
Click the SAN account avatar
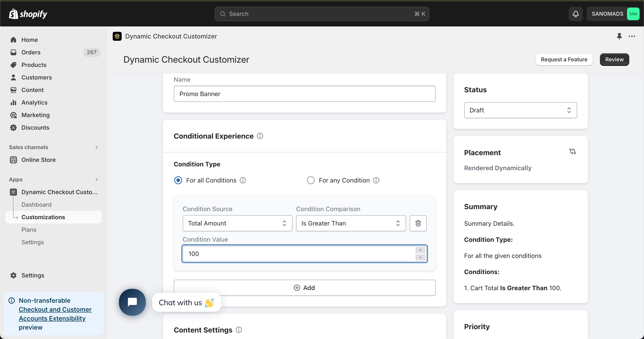pyautogui.click(x=633, y=14)
